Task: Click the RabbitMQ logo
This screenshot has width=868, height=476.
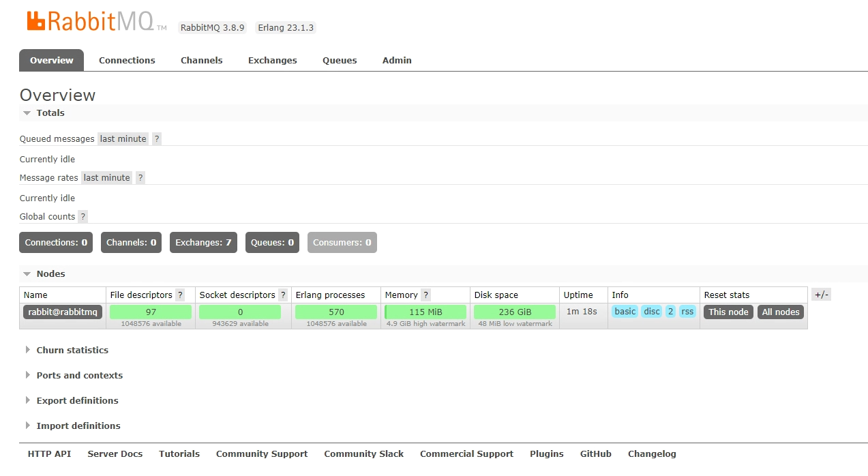Action: [x=96, y=22]
